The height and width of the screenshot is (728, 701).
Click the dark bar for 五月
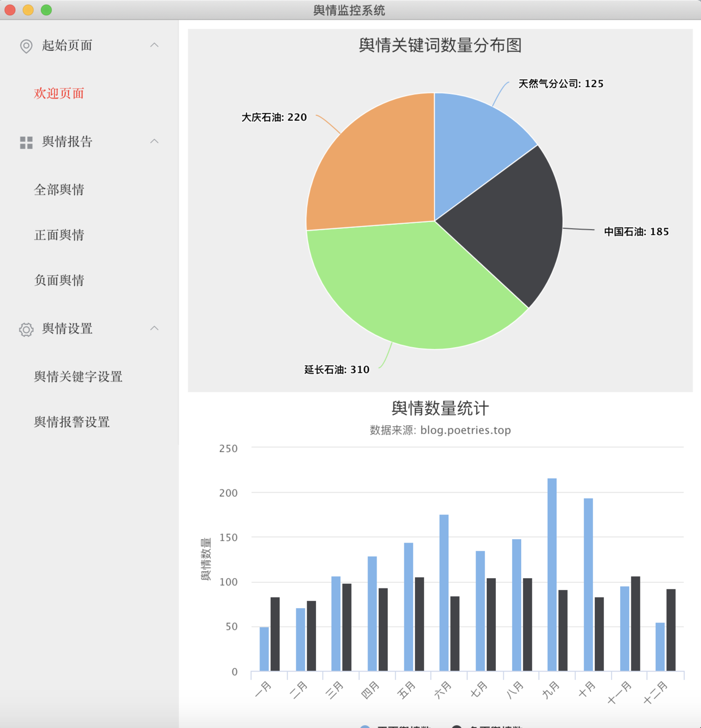419,625
